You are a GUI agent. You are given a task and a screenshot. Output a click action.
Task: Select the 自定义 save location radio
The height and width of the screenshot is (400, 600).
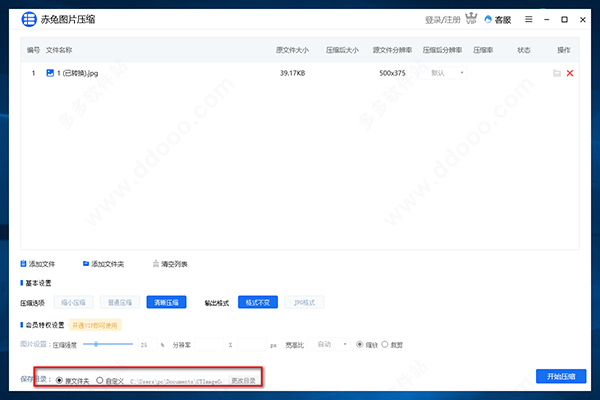click(99, 380)
